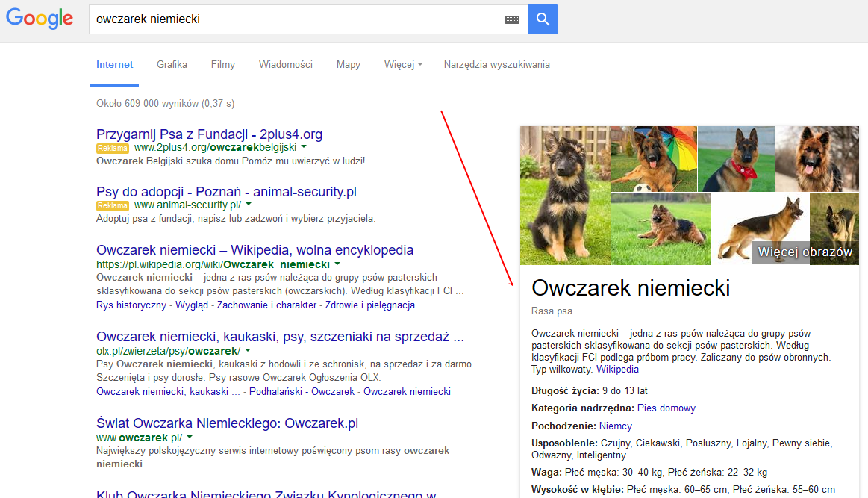The image size is (868, 498).
Task: Click the blue magnifier search button
Action: click(x=543, y=19)
